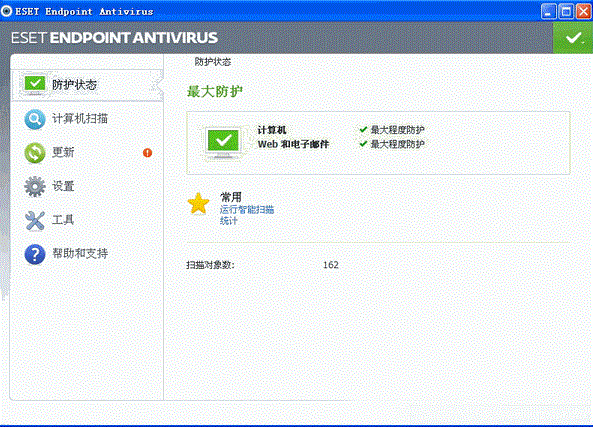Click the magnifier Computer Scan icon
This screenshot has height=427, width=593.
point(35,119)
